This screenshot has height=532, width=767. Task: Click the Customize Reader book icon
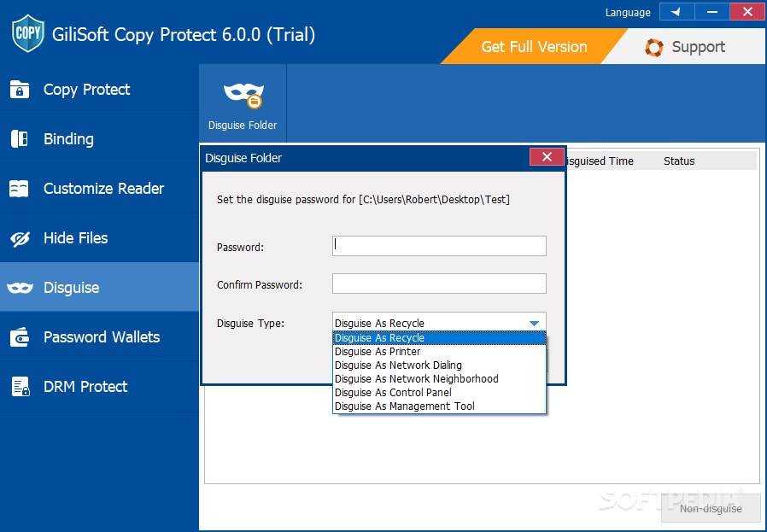coord(19,189)
